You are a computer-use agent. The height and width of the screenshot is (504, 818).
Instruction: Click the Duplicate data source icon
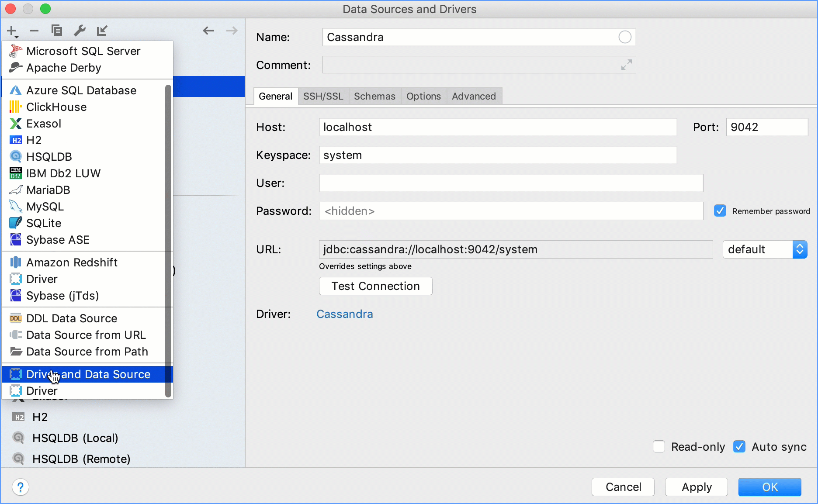coord(57,30)
